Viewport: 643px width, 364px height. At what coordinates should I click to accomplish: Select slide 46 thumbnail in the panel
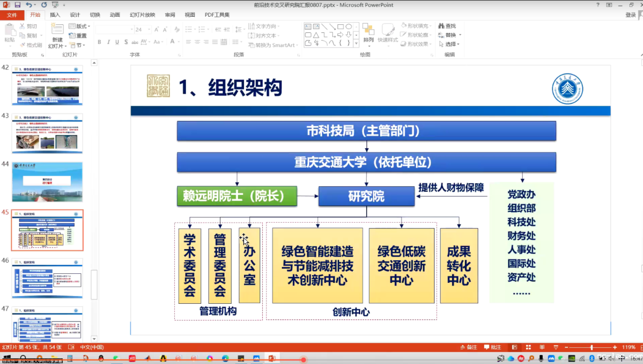(47, 278)
